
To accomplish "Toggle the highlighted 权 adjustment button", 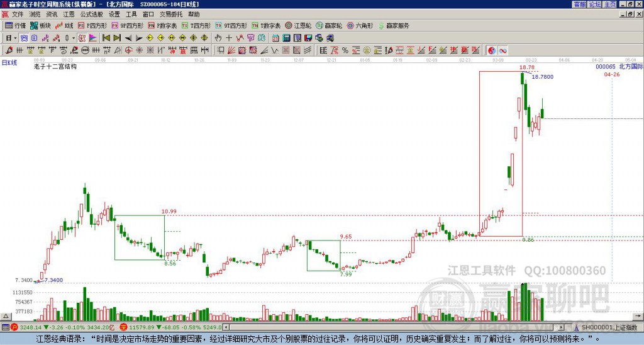I will click(x=81, y=38).
